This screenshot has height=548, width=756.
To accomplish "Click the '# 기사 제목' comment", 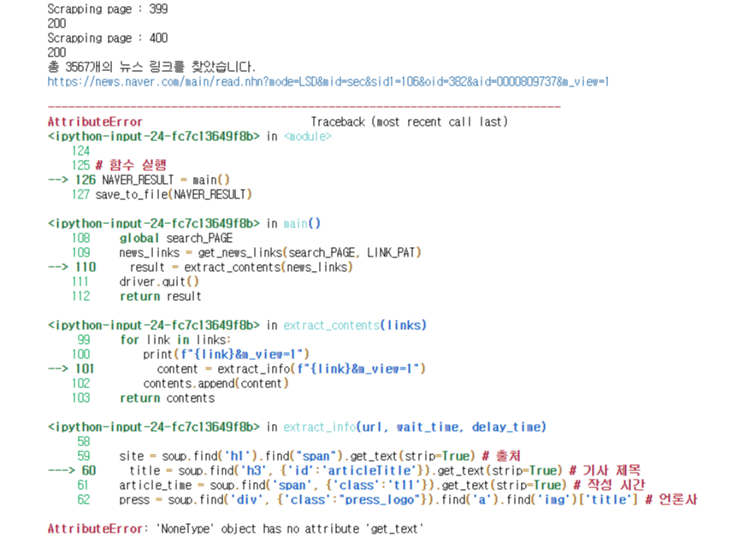I will [x=605, y=470].
